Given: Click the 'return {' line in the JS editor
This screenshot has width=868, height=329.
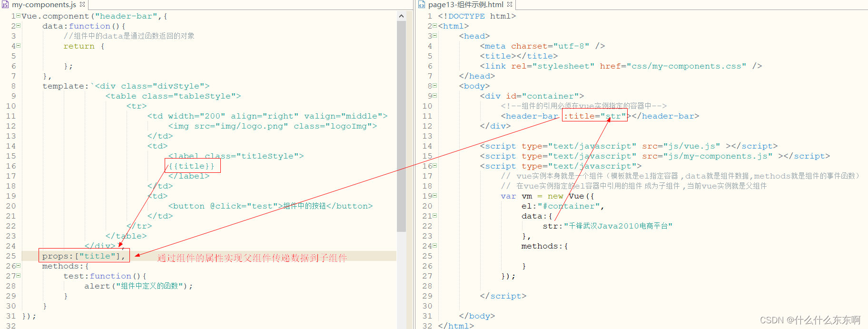Looking at the screenshot, I should [x=84, y=46].
